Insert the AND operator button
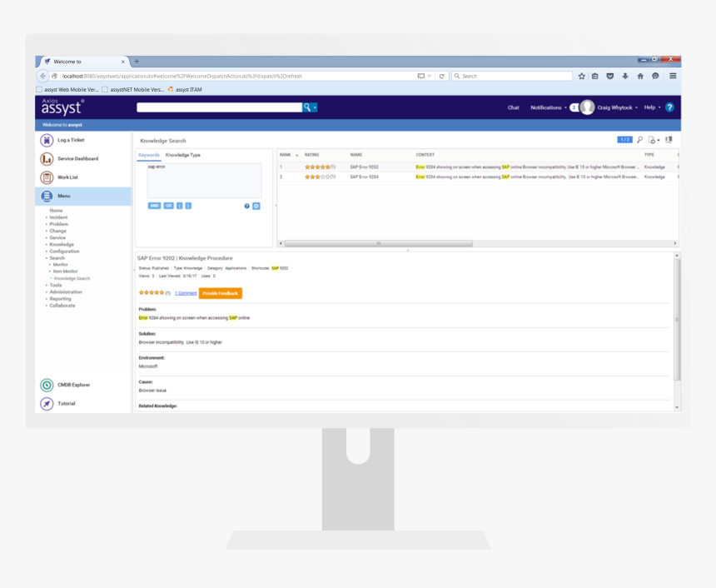The width and height of the screenshot is (716, 588). click(x=154, y=206)
